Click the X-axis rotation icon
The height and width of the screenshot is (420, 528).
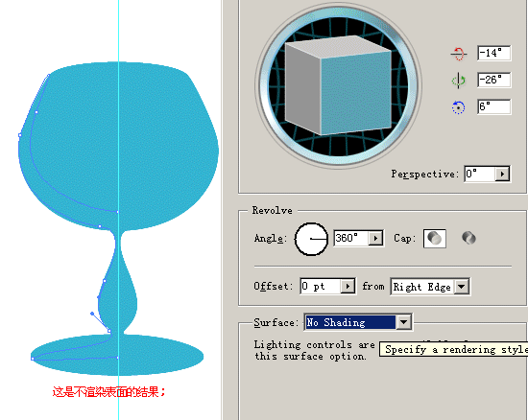(459, 54)
